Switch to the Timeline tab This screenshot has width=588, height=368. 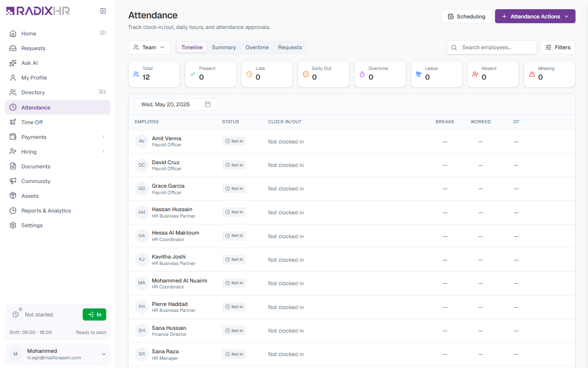192,47
